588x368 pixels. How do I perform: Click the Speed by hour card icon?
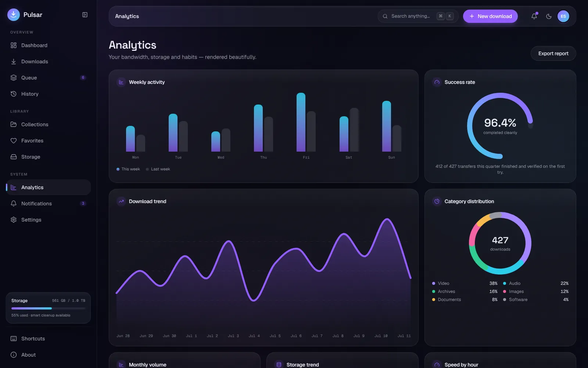pyautogui.click(x=437, y=364)
